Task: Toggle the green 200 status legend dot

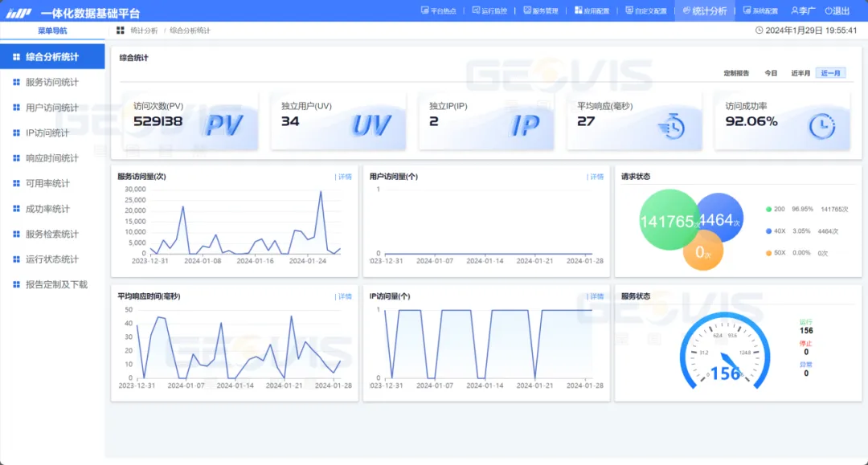Action: click(x=768, y=209)
